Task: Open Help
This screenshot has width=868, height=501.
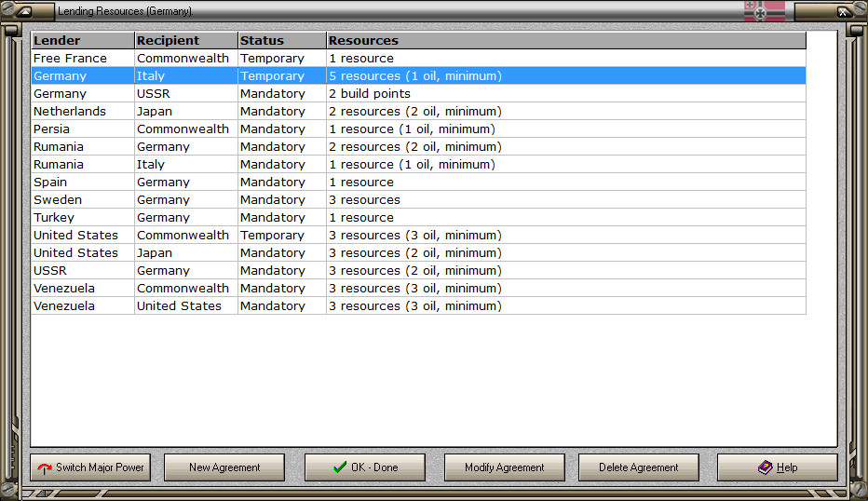Action: pyautogui.click(x=778, y=467)
